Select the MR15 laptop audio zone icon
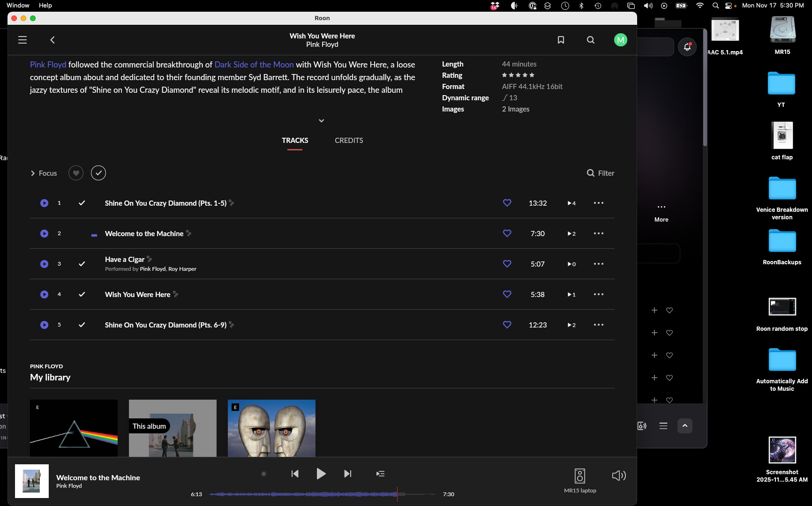Image resolution: width=812 pixels, height=506 pixels. [580, 476]
